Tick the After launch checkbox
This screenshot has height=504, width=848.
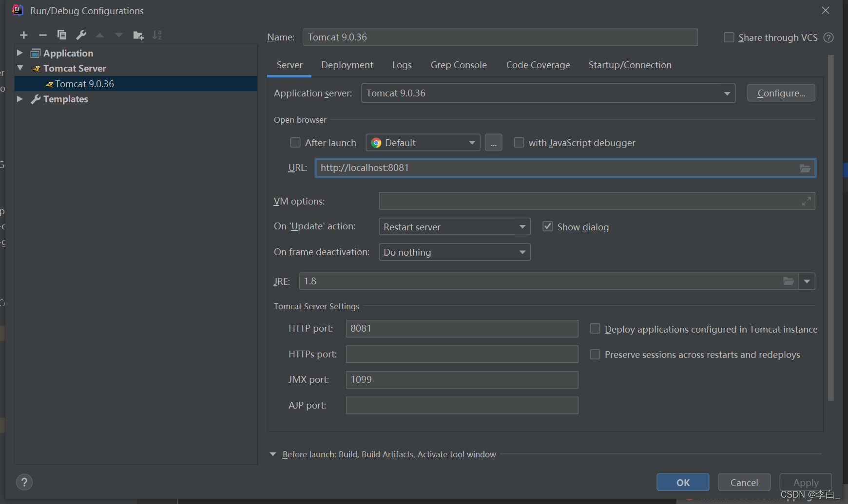tap(295, 143)
